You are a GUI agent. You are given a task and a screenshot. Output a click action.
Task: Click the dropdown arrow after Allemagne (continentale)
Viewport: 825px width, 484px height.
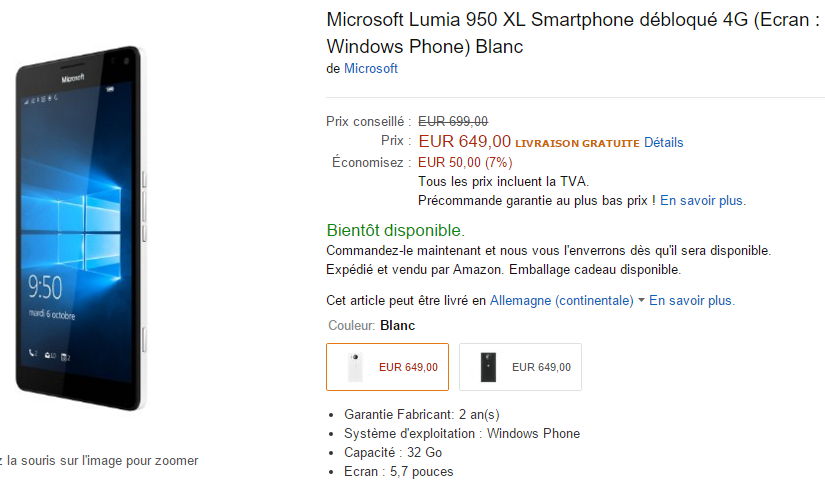[x=641, y=300]
